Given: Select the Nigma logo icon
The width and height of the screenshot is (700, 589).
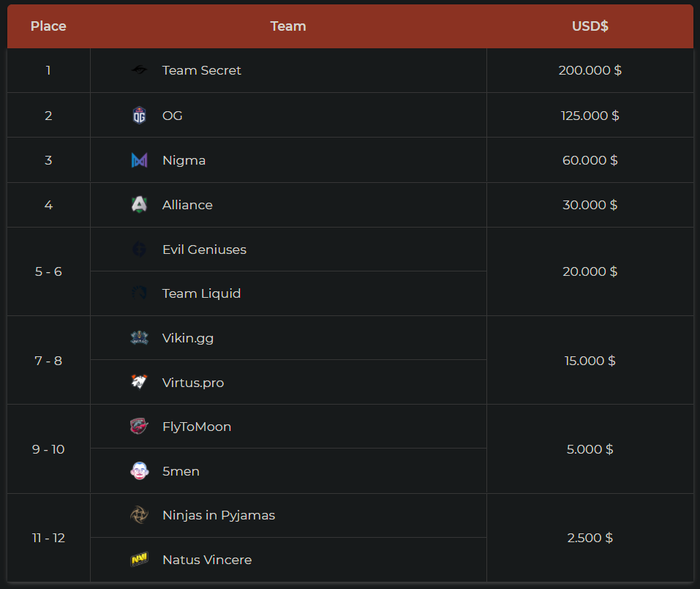Looking at the screenshot, I should pyautogui.click(x=139, y=160).
